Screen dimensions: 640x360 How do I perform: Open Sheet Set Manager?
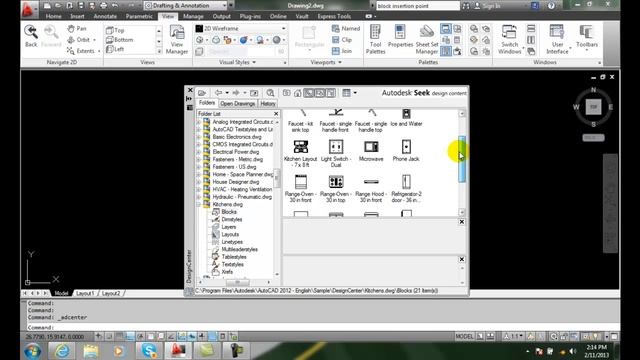(427, 39)
